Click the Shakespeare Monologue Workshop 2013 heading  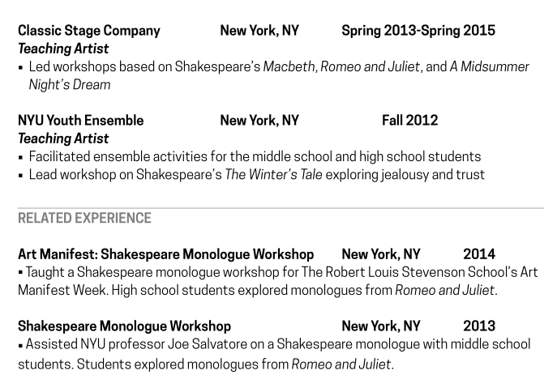(124, 326)
